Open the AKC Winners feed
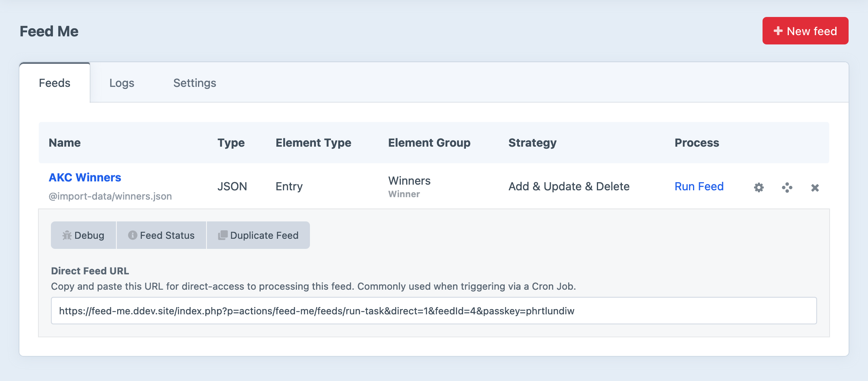Screen dimensions: 868x381 (85, 177)
